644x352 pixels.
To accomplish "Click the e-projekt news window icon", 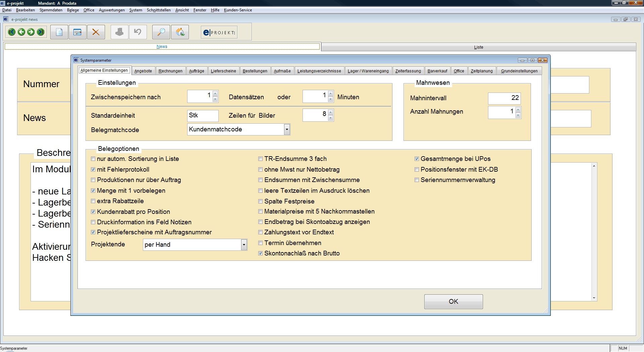I will tap(6, 19).
